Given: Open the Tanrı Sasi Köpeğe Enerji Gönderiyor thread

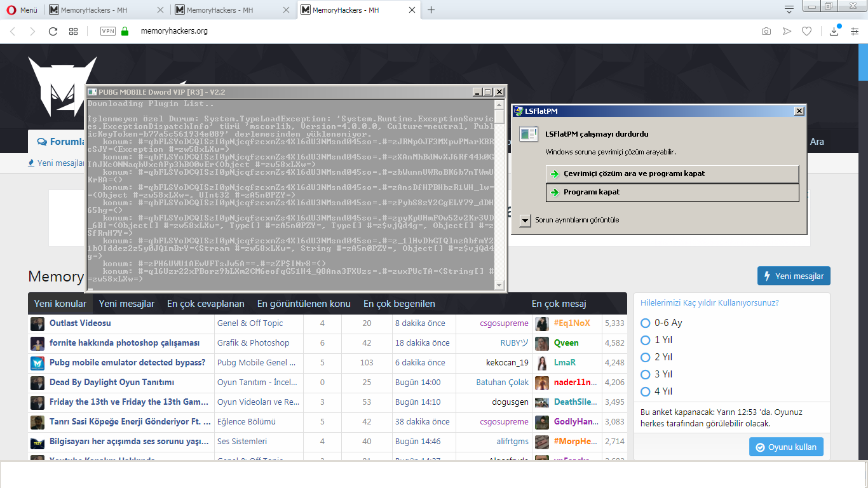Looking at the screenshot, I should (x=130, y=421).
